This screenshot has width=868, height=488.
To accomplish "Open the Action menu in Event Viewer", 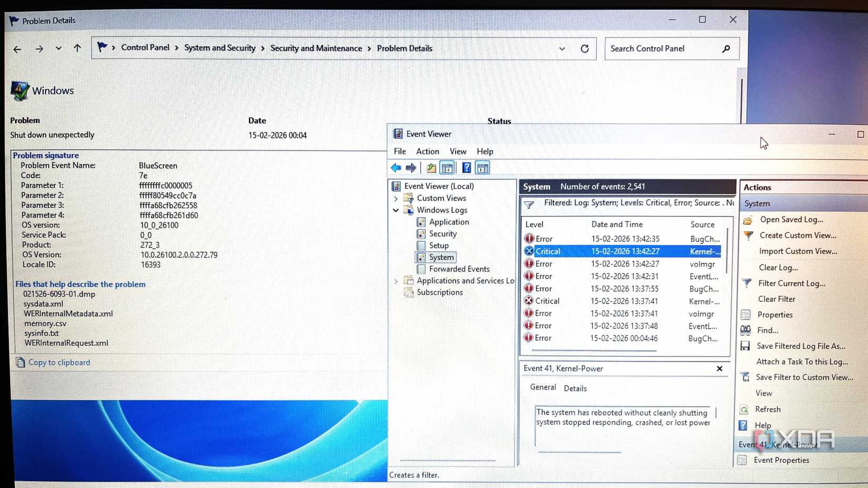I will pyautogui.click(x=428, y=151).
